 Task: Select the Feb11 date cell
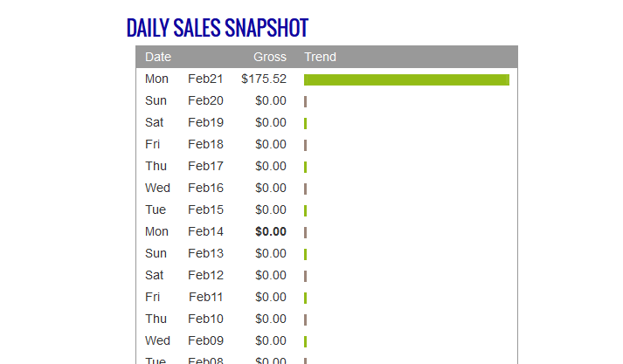point(205,298)
